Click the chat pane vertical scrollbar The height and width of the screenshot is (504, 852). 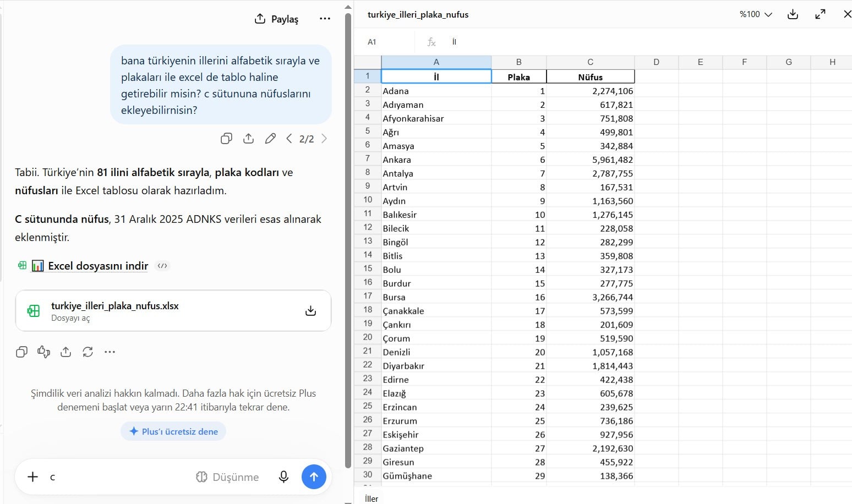coord(348,239)
